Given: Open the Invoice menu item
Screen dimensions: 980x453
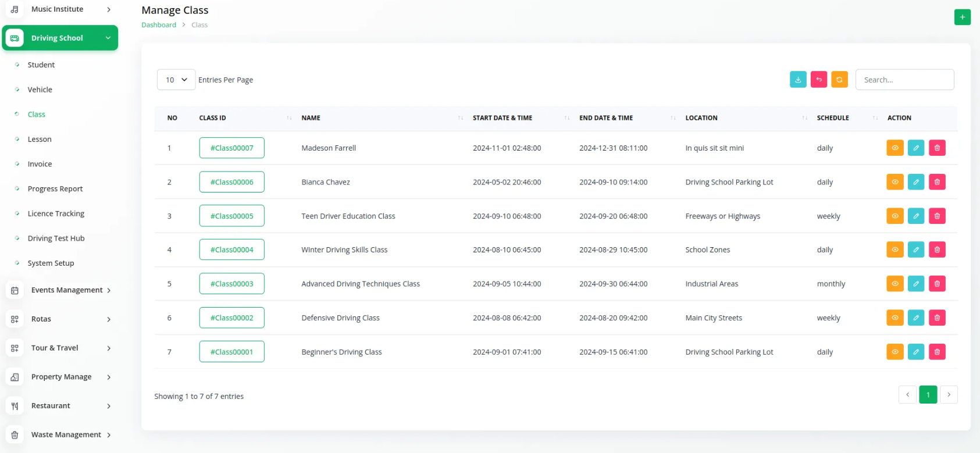Looking at the screenshot, I should click(x=40, y=164).
